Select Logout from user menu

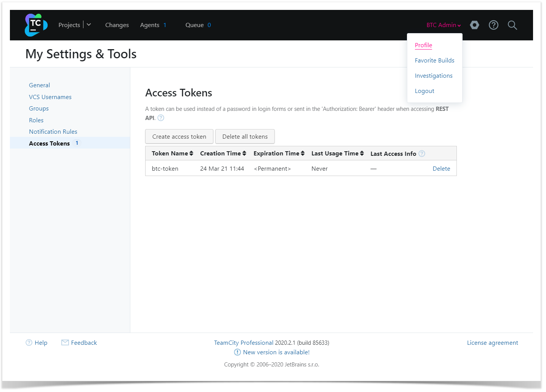[424, 91]
